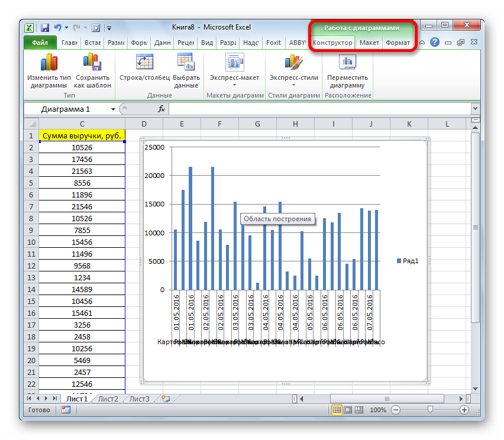Switch to sheet tab Лист2
The width and height of the screenshot is (504, 440).
(x=108, y=399)
